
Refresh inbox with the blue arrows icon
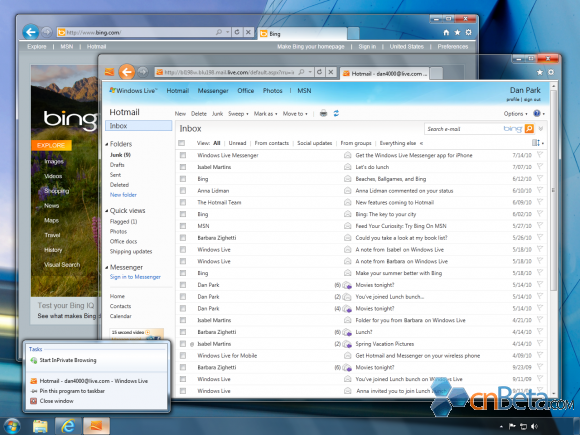pyautogui.click(x=336, y=114)
